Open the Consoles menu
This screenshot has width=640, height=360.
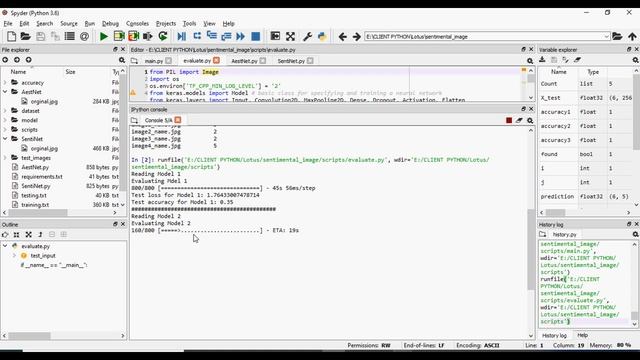tap(137, 24)
